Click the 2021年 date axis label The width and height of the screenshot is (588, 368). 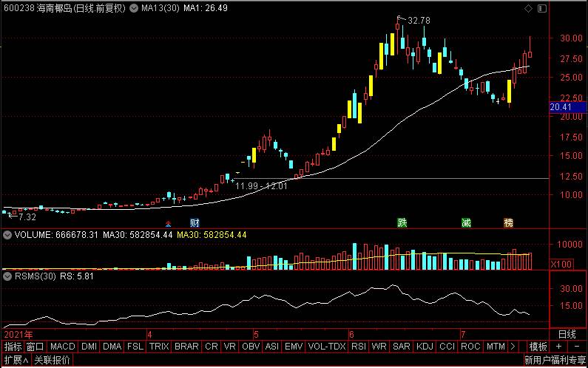(18, 334)
